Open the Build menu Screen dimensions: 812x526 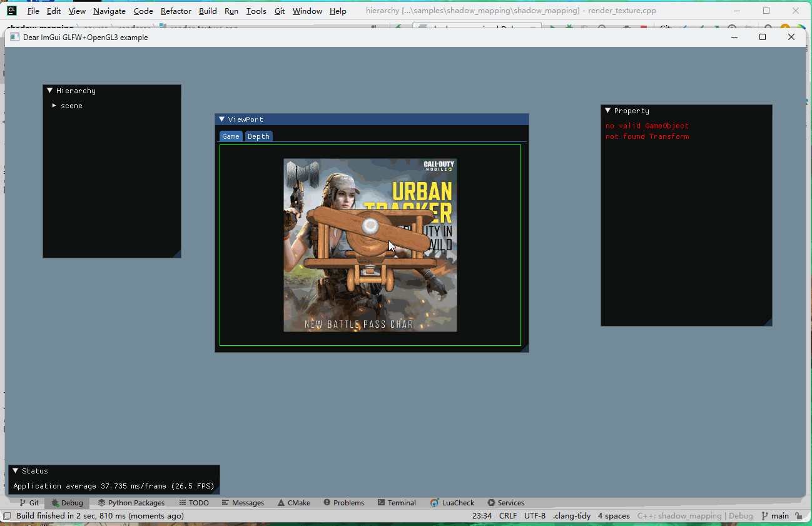208,11
